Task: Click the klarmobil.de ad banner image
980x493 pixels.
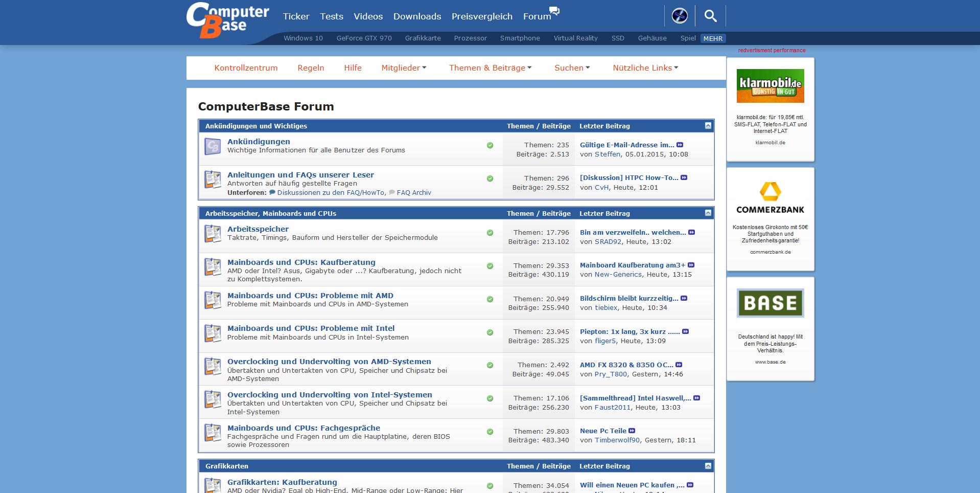Action: point(770,86)
